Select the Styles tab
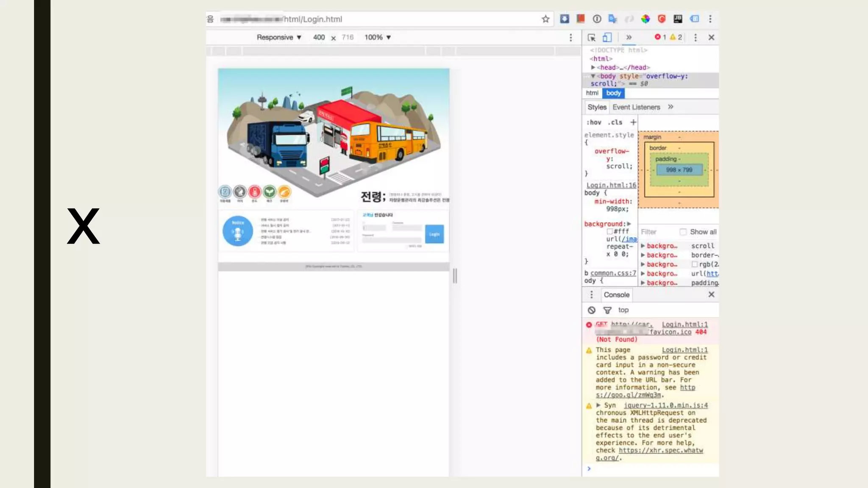Image resolution: width=868 pixels, height=488 pixels. pos(597,107)
